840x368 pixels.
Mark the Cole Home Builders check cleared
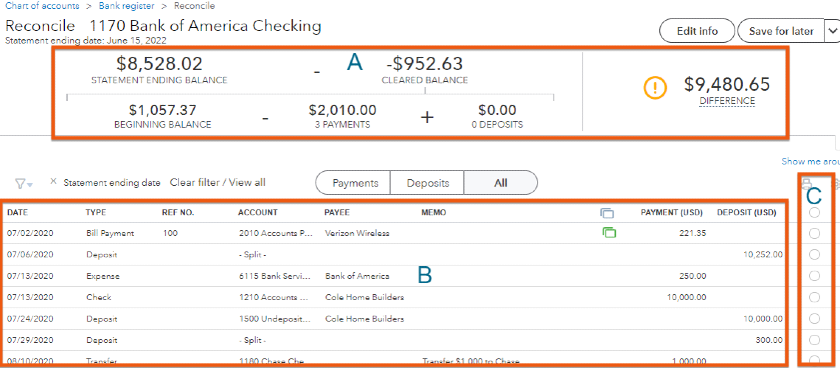pyautogui.click(x=814, y=297)
